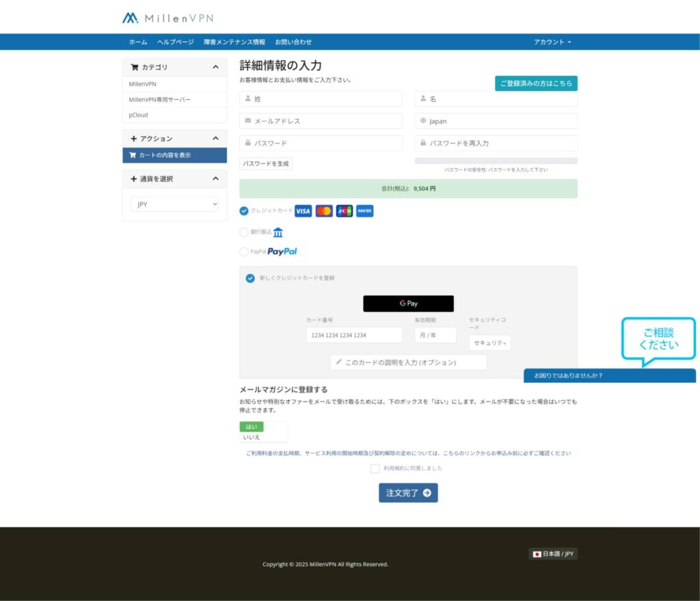Click the MillenVPN logo
Viewport: 700px width, 601px height.
(168, 18)
